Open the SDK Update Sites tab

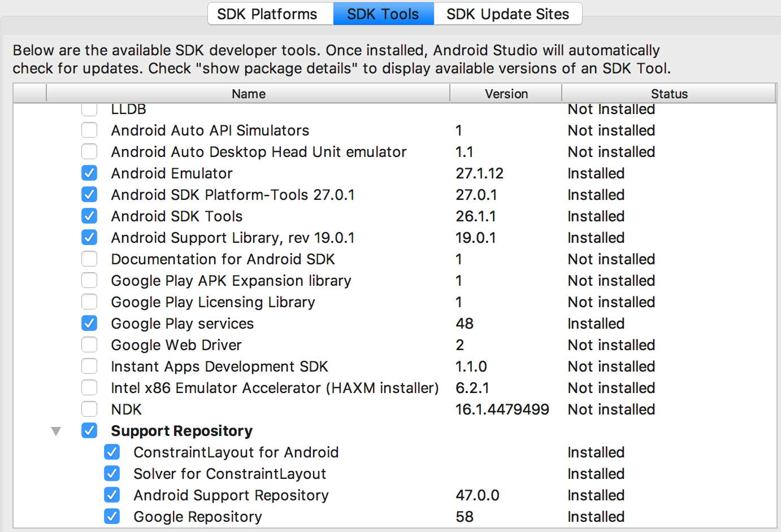click(x=507, y=14)
